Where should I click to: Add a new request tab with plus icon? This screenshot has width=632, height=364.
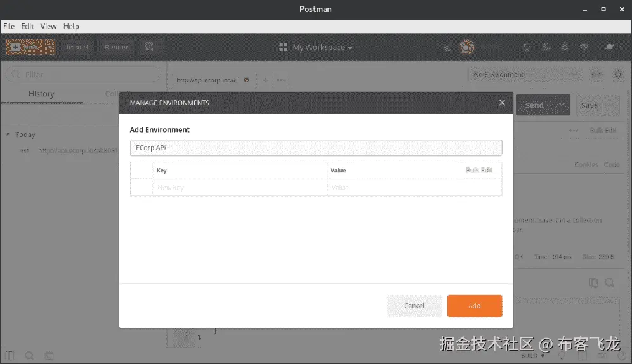(x=265, y=80)
